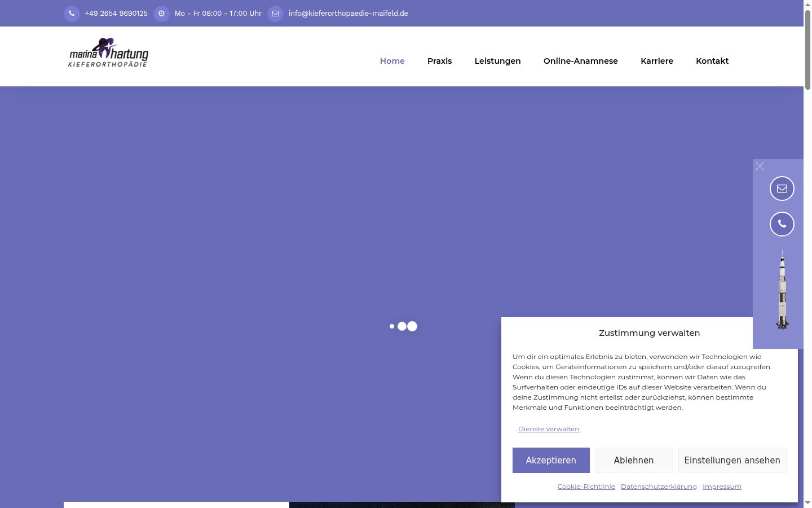Call the phone number +49 2654 9690125
This screenshot has height=508, width=812.
[116, 14]
